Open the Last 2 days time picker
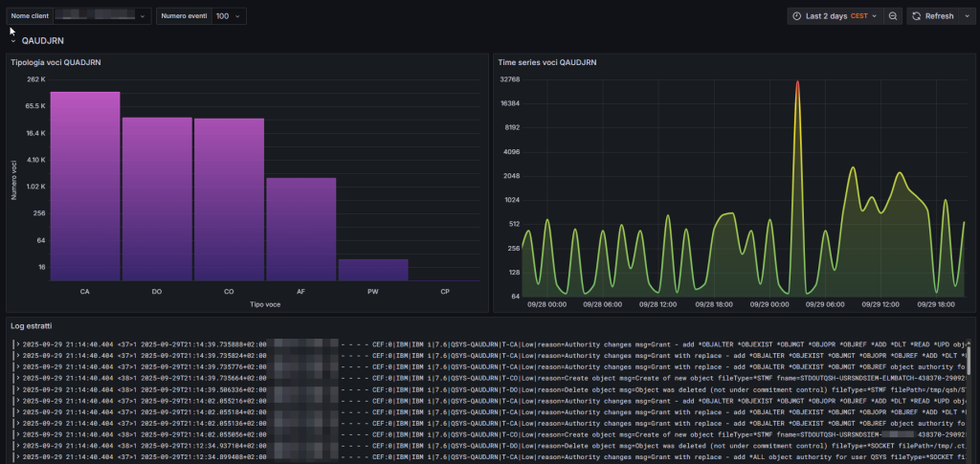980x464 pixels. [x=829, y=16]
